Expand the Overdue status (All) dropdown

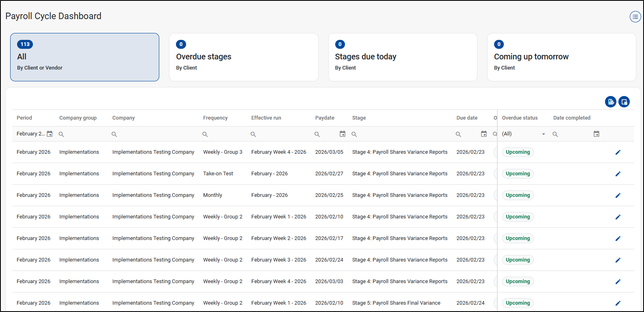click(x=543, y=134)
